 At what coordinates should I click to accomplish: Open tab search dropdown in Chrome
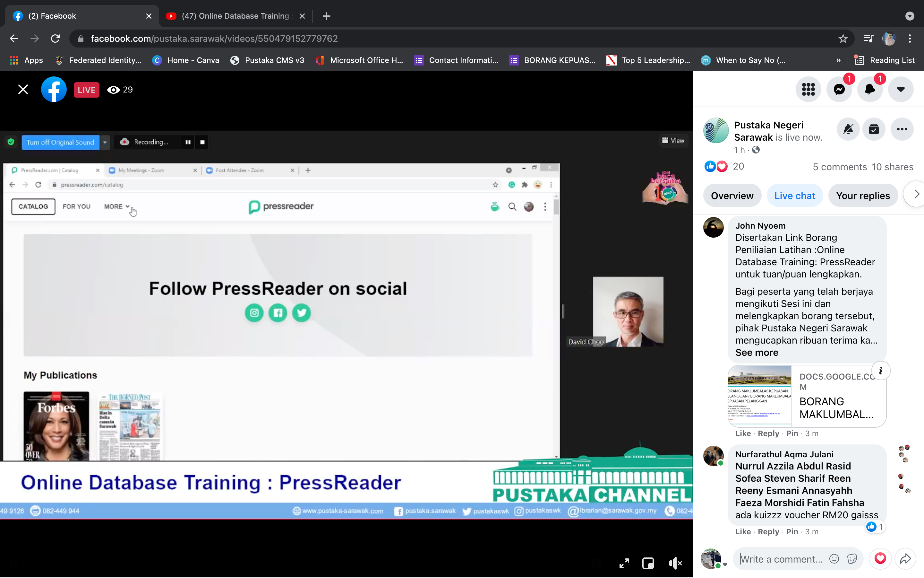tap(910, 16)
